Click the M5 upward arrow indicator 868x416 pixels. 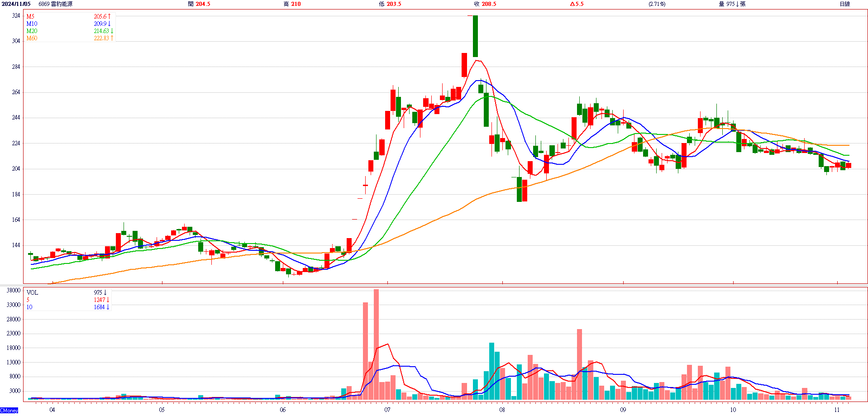110,16
